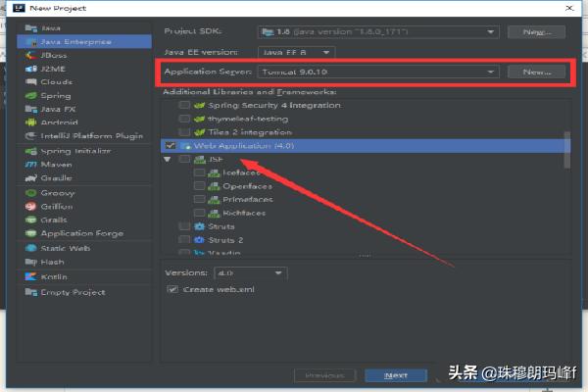Click the Richfaces framework icon
This screenshot has height=392, width=588.
pyautogui.click(x=214, y=213)
